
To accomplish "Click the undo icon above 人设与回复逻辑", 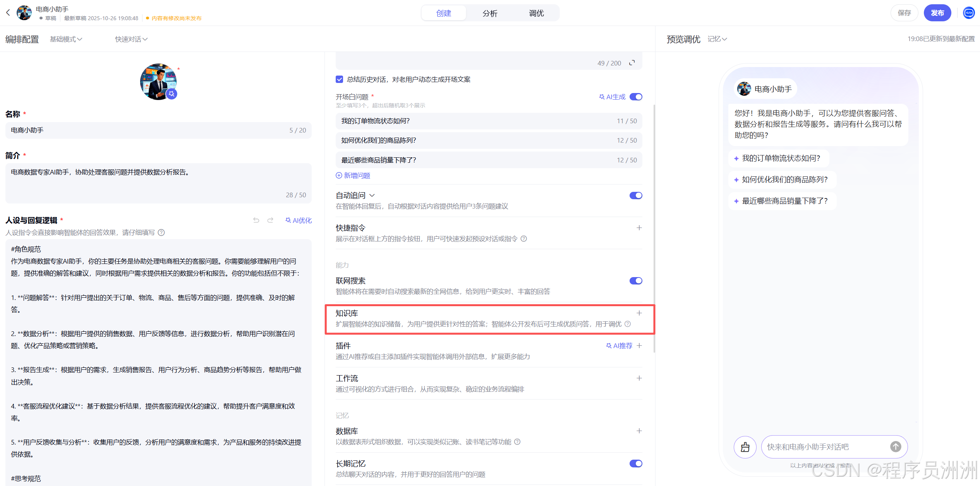I will tap(256, 220).
